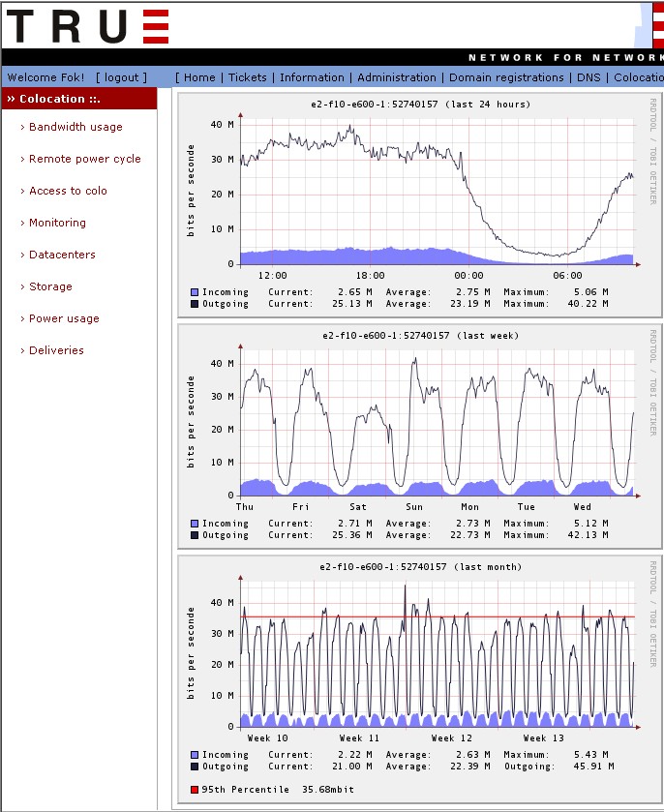Open the DNS menu item
The height and width of the screenshot is (812, 664).
coord(589,77)
